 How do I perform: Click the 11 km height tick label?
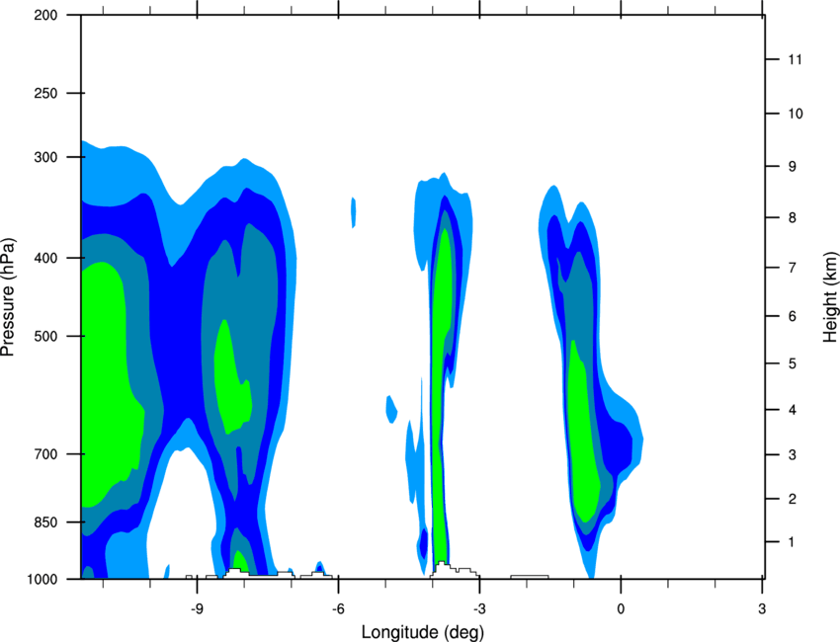[796, 59]
